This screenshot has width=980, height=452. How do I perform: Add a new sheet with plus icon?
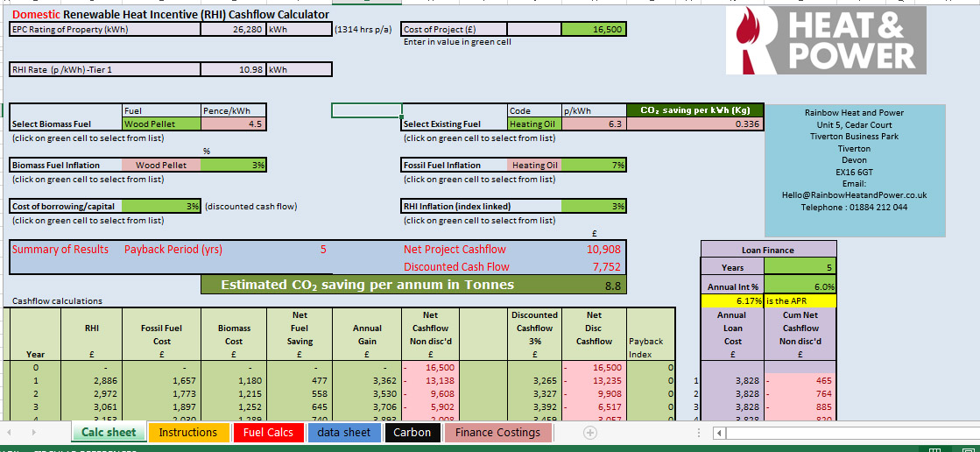coord(589,433)
